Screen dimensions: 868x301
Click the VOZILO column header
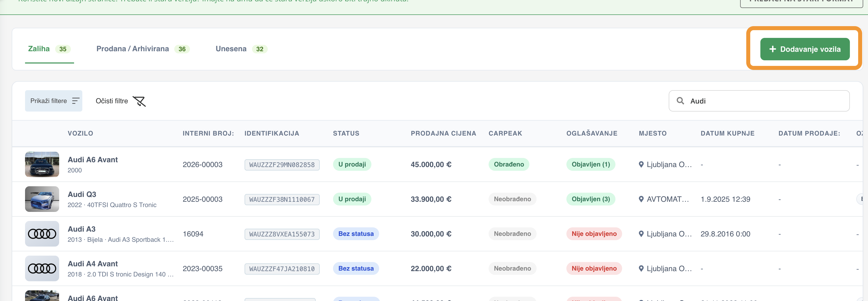tap(80, 133)
